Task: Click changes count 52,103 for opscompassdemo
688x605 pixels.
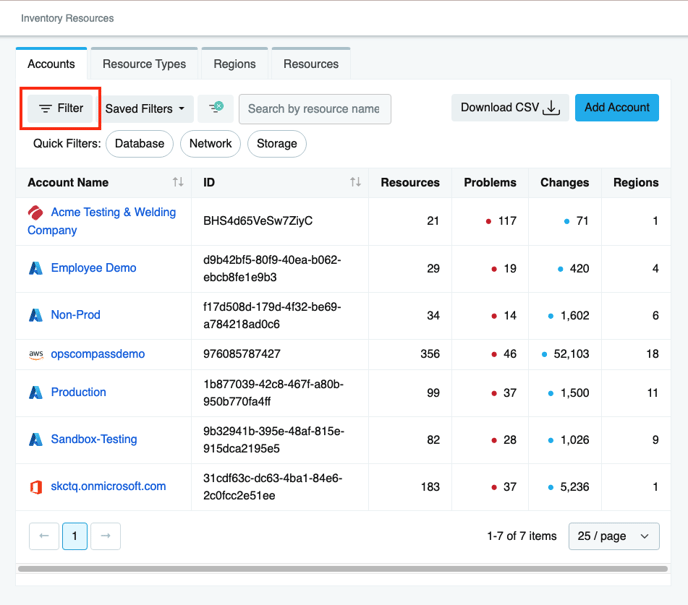Action: [x=571, y=354]
